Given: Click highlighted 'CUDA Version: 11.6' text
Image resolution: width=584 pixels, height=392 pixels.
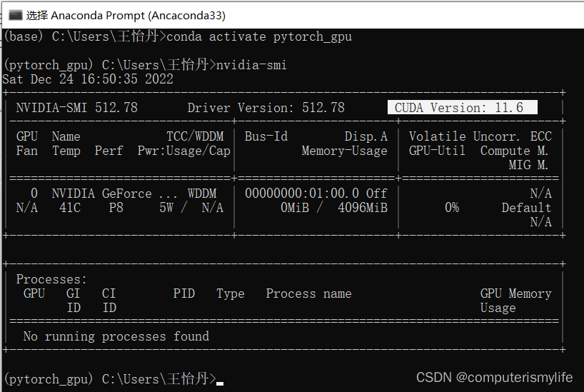Looking at the screenshot, I should pos(459,108).
